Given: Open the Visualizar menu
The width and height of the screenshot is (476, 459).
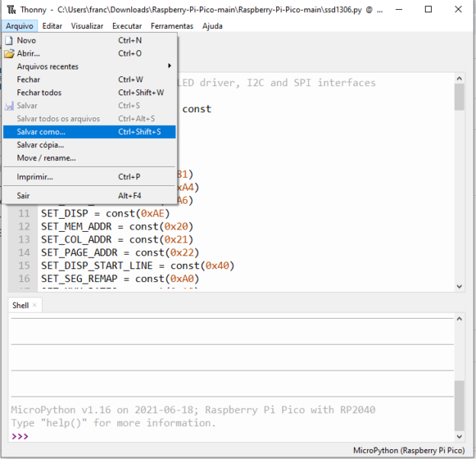Looking at the screenshot, I should coord(87,26).
